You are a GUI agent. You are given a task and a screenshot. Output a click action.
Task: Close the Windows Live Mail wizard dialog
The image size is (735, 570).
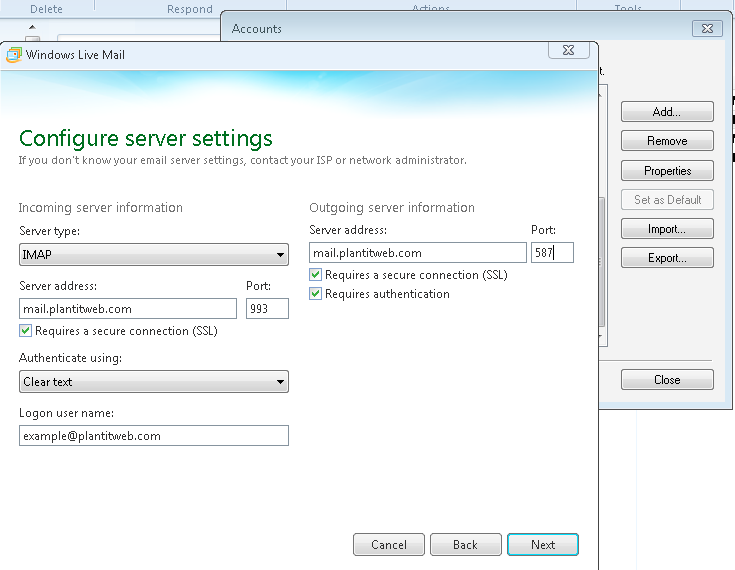pyautogui.click(x=569, y=50)
